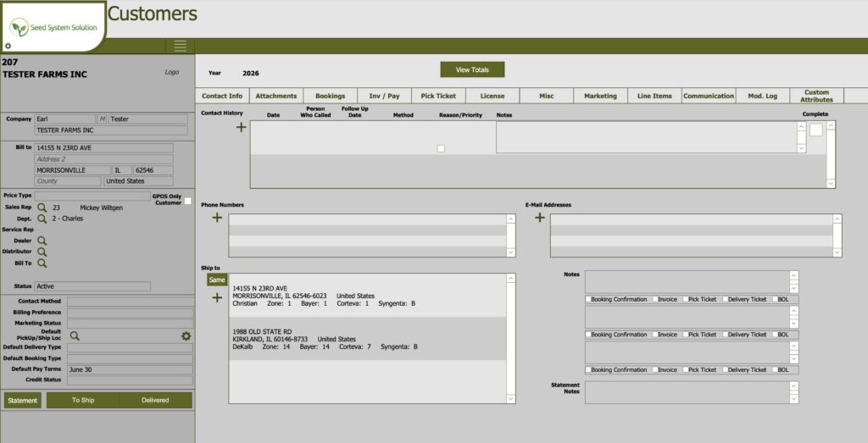Click the Statement button

[22, 400]
